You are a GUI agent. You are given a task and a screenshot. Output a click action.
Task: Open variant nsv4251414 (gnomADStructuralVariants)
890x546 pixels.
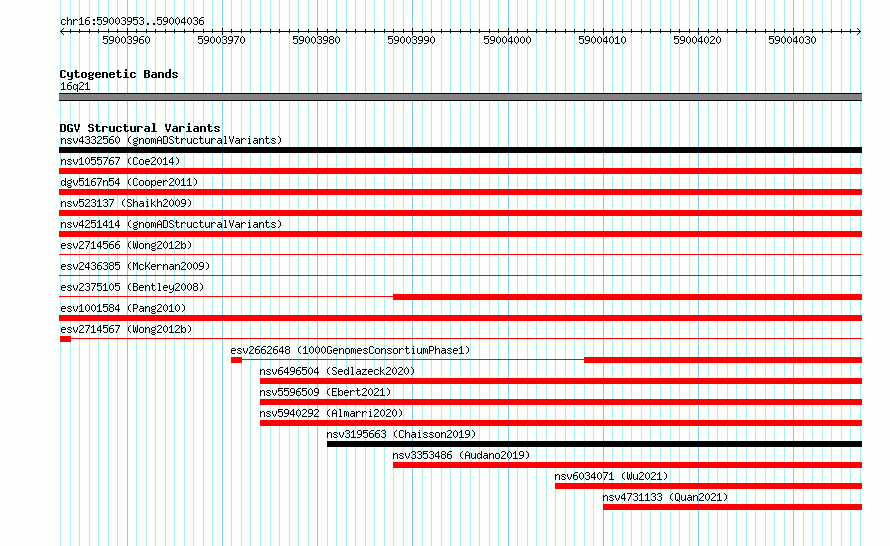pos(171,224)
